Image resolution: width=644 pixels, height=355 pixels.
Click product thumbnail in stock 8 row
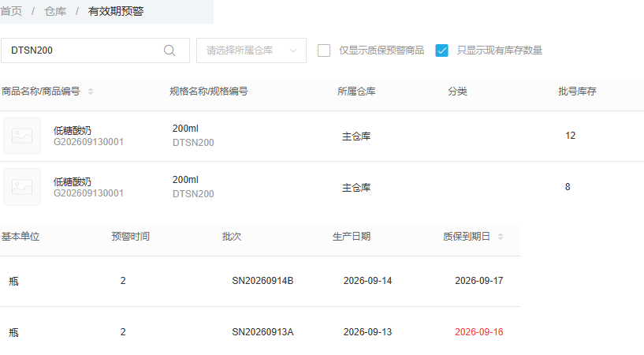coord(22,187)
